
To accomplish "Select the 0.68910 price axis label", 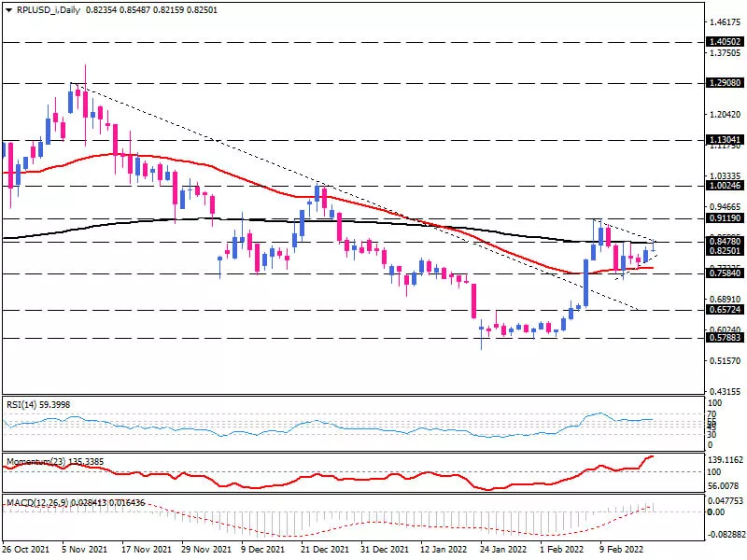I will click(726, 299).
